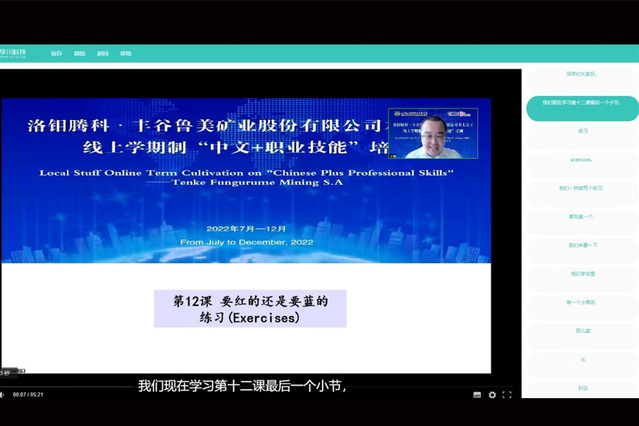Screen dimensions: 639x426
Task: Select transcript line "我们学校里"
Action: 582,273
